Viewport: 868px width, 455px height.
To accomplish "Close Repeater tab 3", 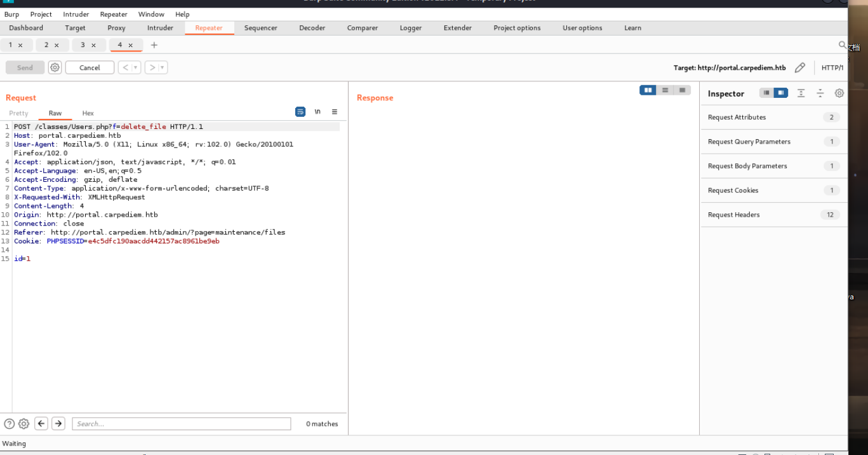I will tap(93, 45).
